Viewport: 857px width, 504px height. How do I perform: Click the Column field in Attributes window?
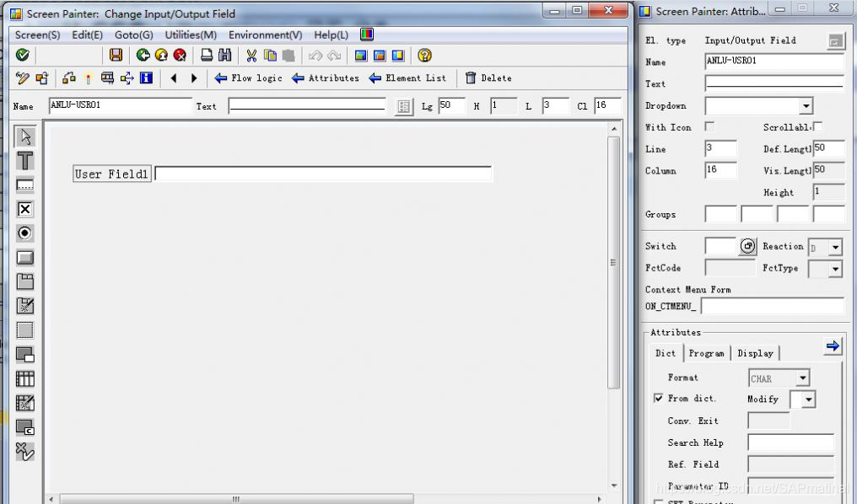720,170
